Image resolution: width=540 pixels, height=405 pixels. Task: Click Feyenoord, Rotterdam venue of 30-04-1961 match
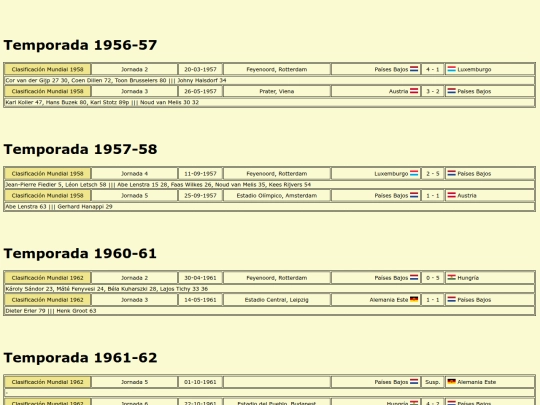pyautogui.click(x=277, y=278)
